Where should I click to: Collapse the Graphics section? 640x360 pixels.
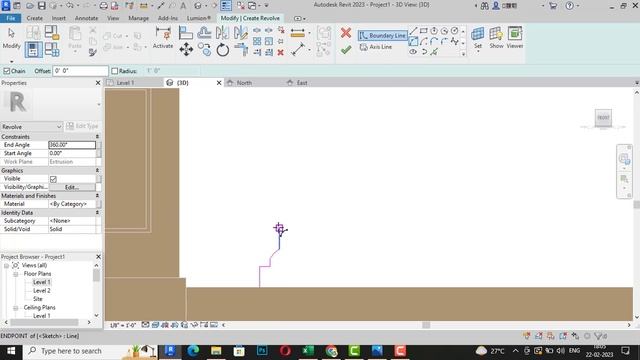(97, 171)
